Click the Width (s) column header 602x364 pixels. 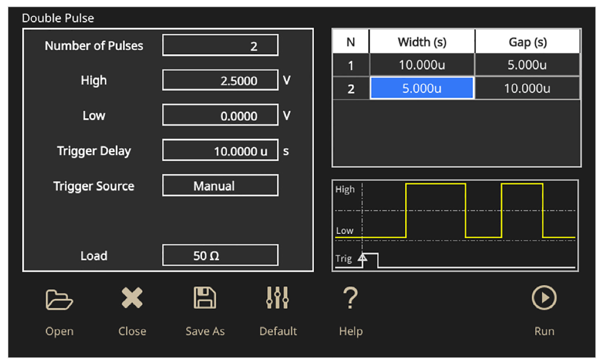422,41
